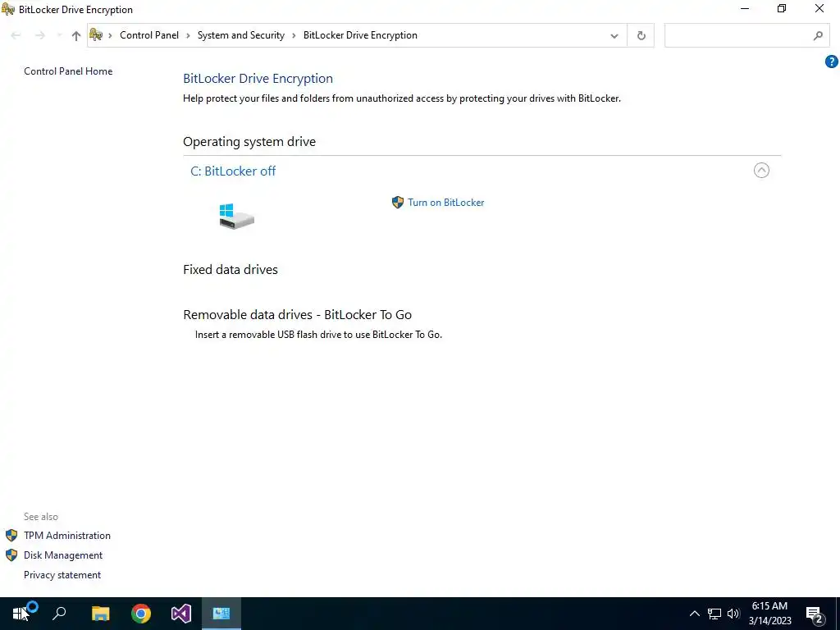
Task: Click the Turn on BitLocker link
Action: point(445,203)
